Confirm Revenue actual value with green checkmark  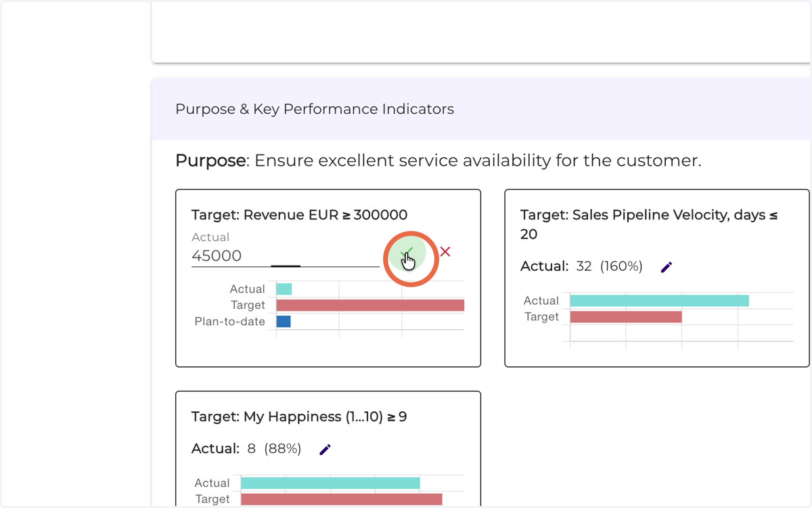pyautogui.click(x=407, y=253)
